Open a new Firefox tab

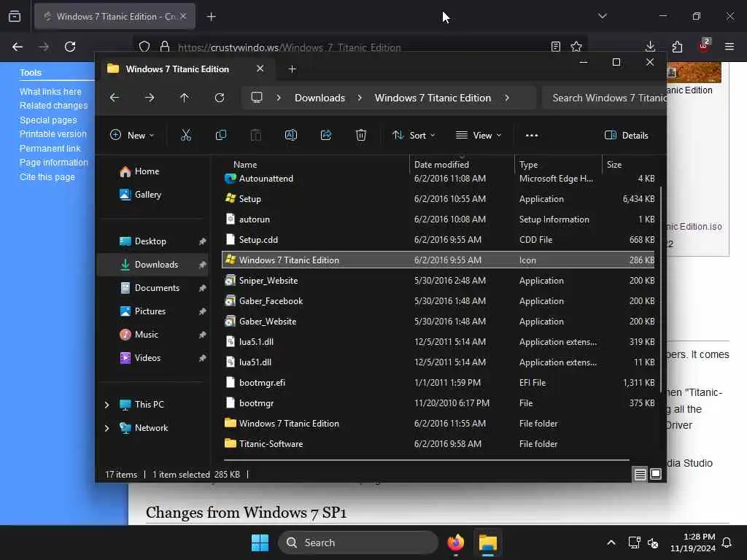pyautogui.click(x=211, y=17)
